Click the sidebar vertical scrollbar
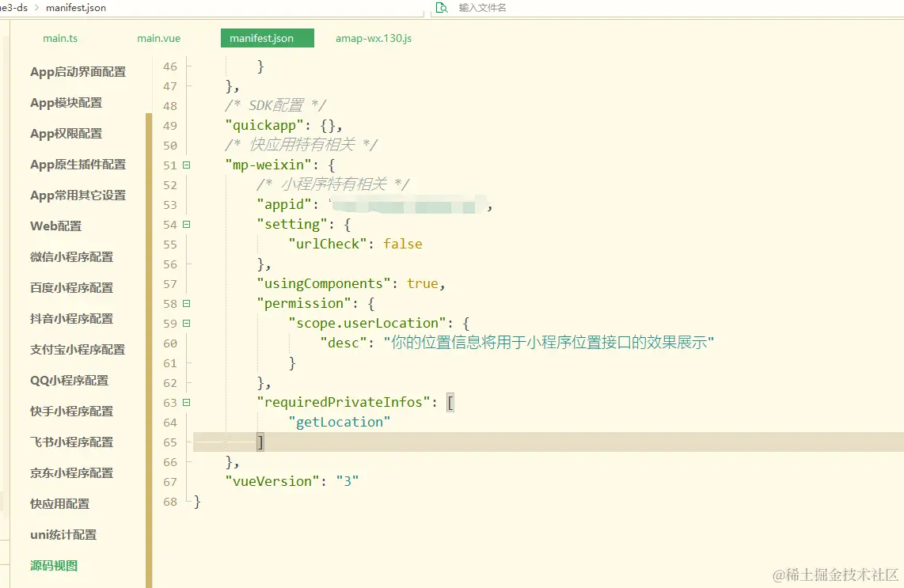This screenshot has width=904, height=588. tap(149, 351)
